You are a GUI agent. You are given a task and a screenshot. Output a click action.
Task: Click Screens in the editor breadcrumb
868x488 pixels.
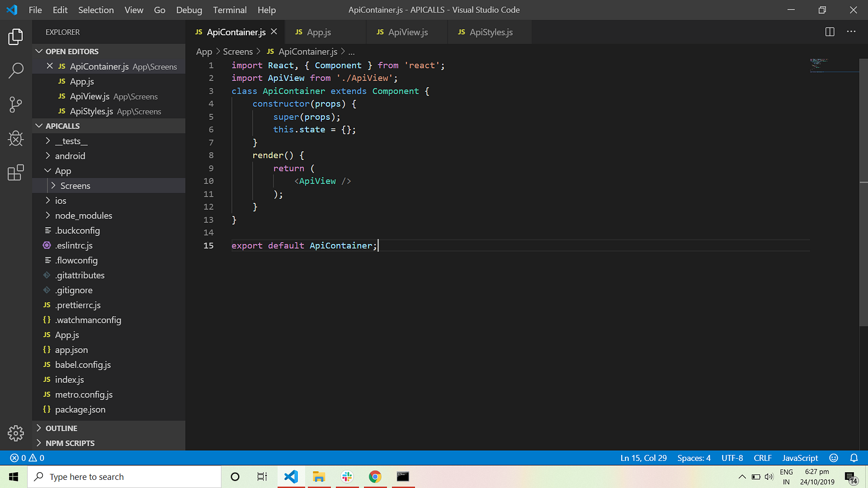(238, 52)
